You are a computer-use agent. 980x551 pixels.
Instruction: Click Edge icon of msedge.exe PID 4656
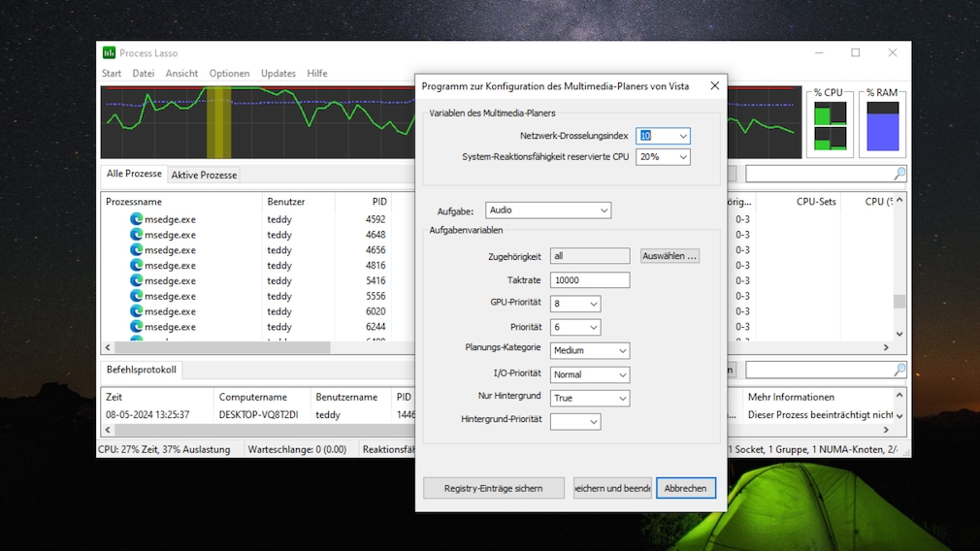pos(136,250)
